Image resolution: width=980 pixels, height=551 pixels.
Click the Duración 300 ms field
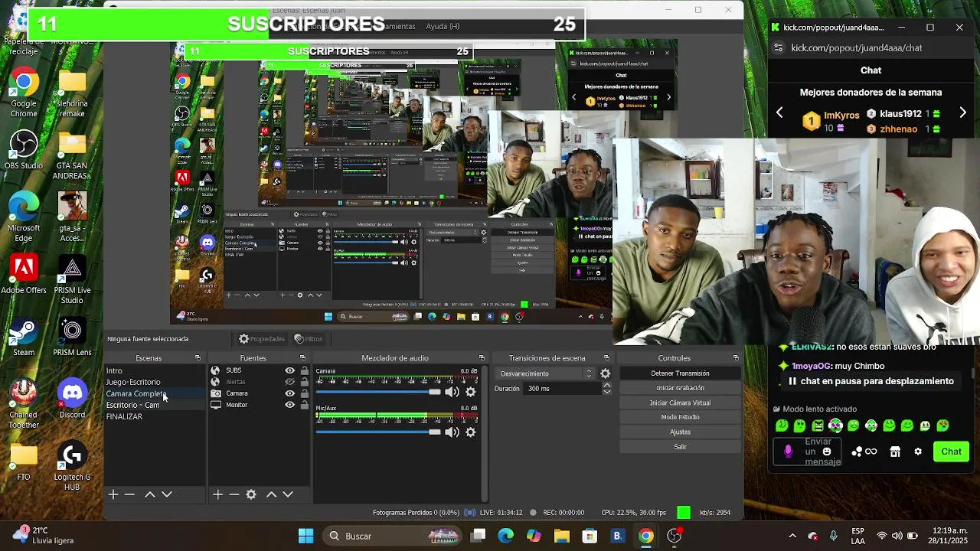[563, 388]
